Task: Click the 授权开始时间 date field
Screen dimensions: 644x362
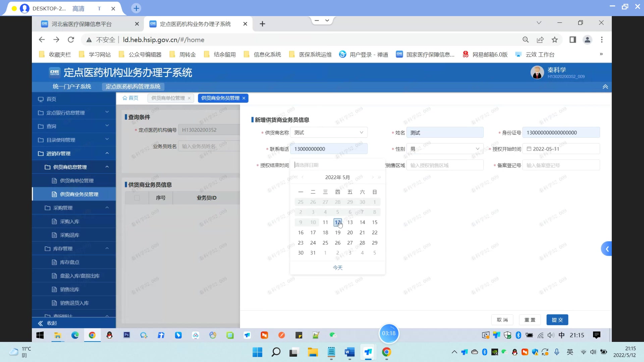Action: (x=561, y=149)
